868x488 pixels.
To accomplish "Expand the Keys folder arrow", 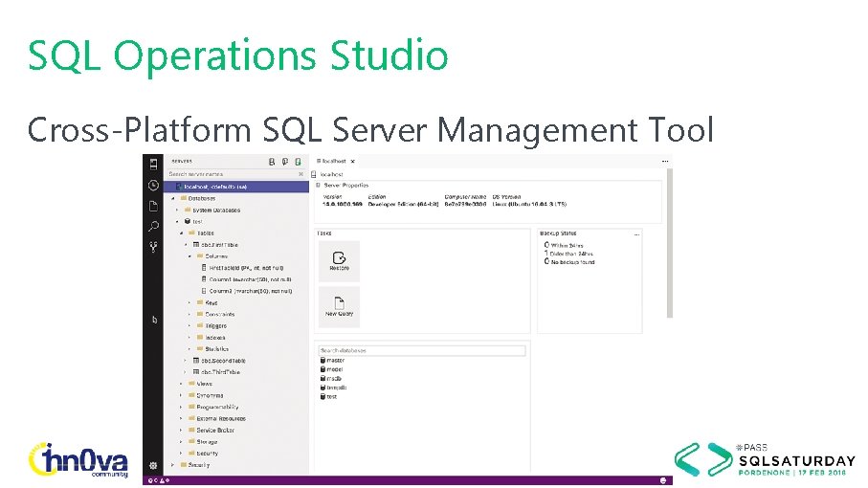I will point(189,302).
